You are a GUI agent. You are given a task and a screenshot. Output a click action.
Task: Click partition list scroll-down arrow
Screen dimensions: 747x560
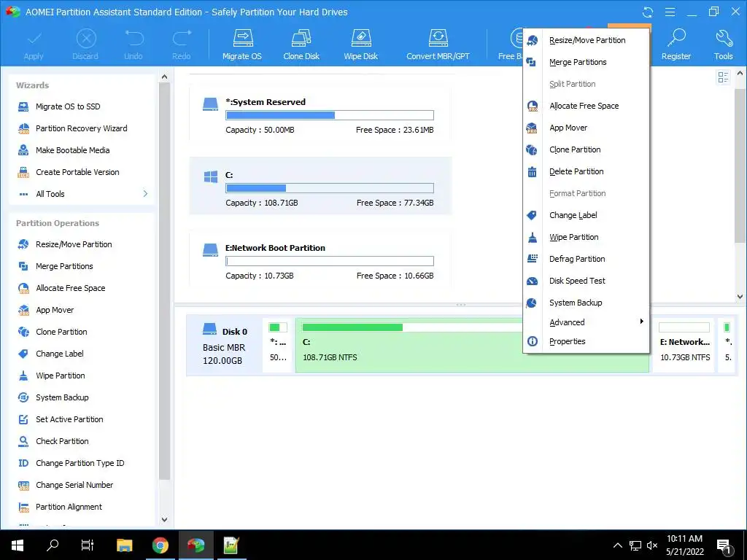740,297
